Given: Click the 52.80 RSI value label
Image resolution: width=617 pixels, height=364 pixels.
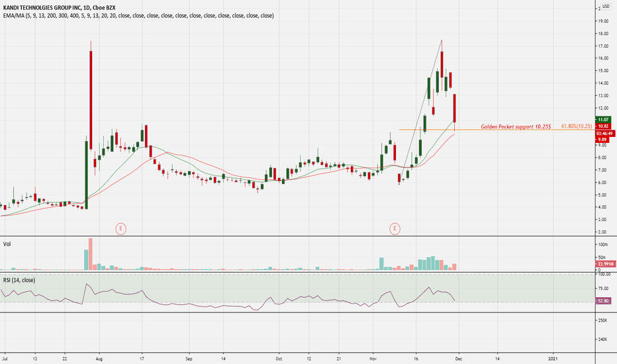Looking at the screenshot, I should coord(604,301).
